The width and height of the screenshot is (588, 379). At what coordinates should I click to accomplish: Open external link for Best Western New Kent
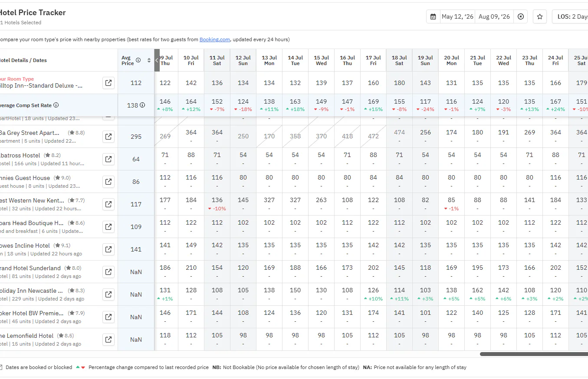tap(108, 204)
